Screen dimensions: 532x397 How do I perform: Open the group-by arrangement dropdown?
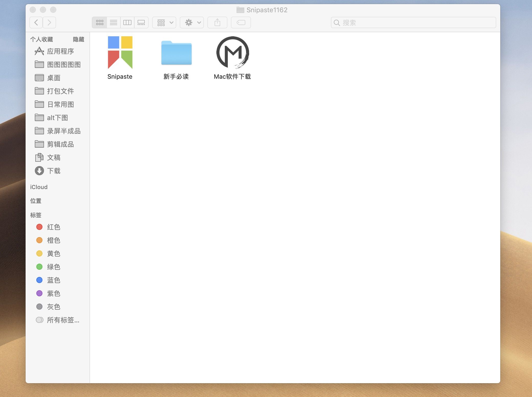point(164,22)
